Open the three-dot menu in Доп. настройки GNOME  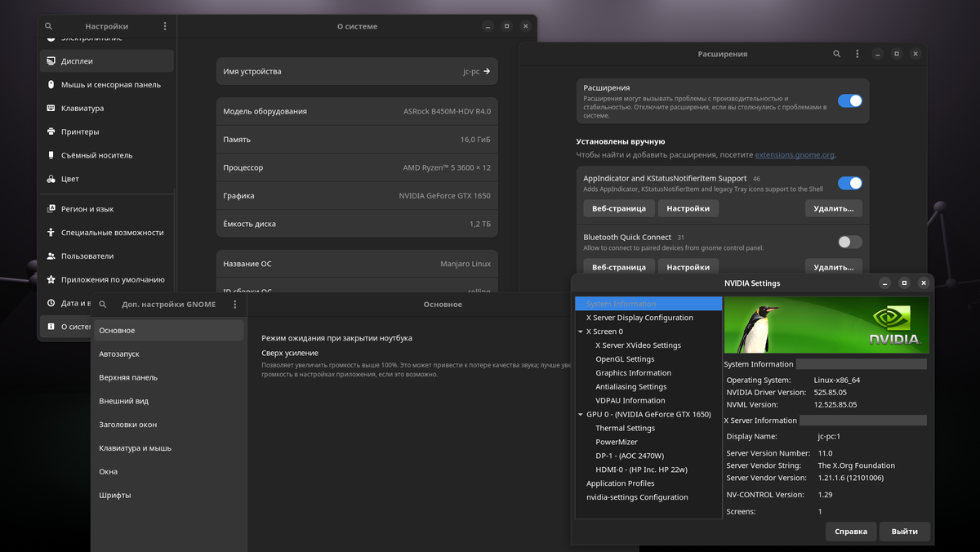[235, 305]
